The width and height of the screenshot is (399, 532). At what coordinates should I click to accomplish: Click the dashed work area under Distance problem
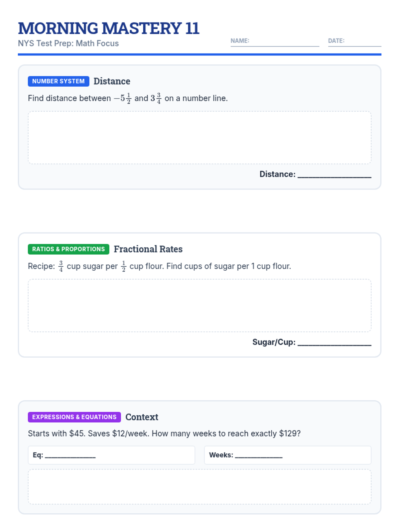[199, 138]
